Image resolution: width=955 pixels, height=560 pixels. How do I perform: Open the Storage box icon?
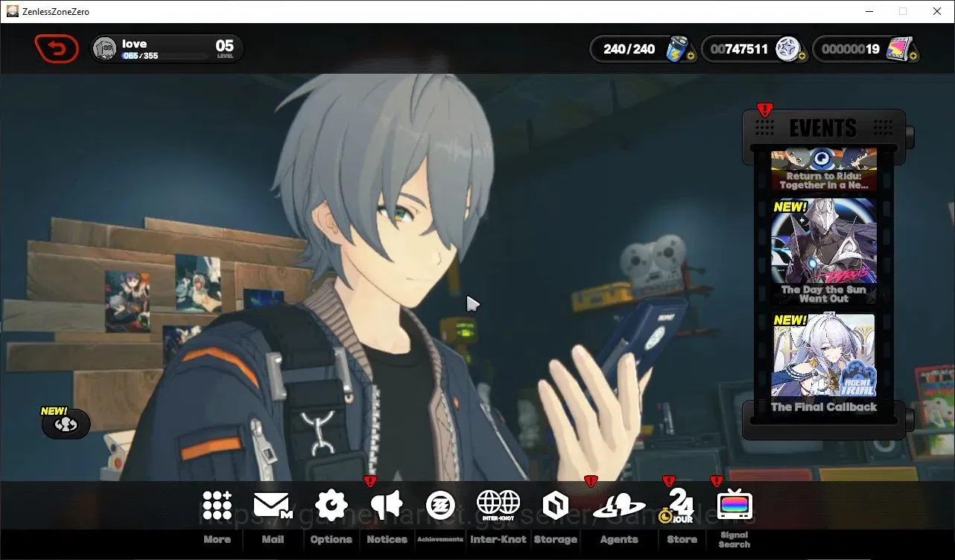click(555, 506)
